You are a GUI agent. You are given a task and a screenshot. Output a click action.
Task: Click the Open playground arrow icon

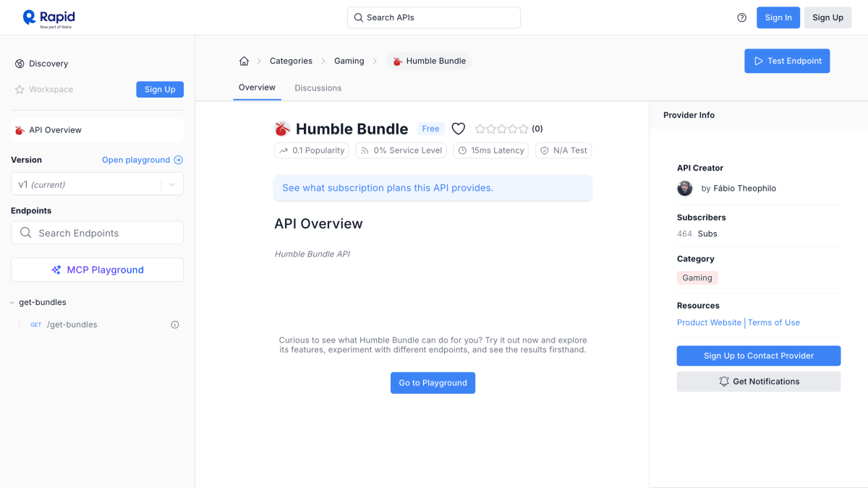tap(179, 160)
